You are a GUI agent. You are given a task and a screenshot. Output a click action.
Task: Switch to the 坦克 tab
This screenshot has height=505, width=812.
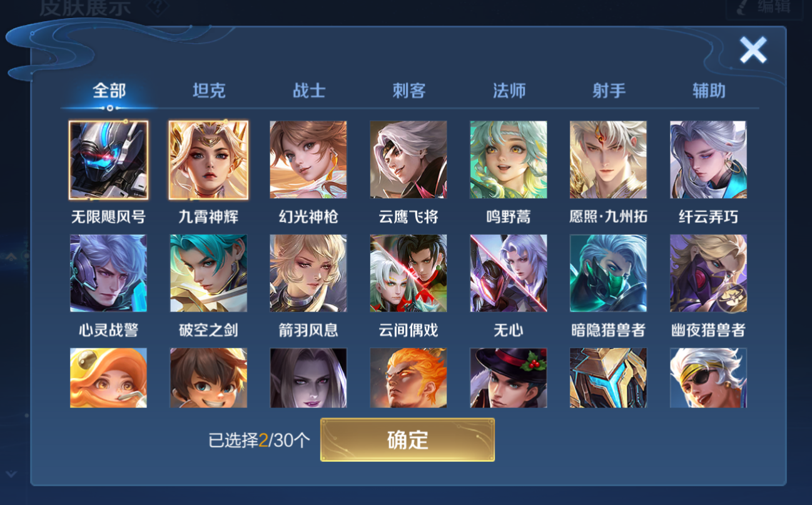209,91
